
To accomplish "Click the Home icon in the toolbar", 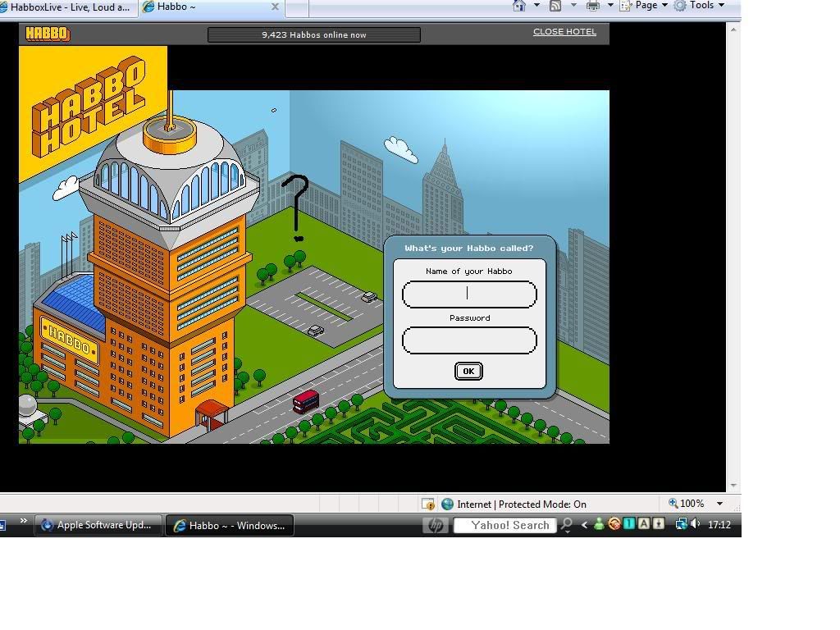I will pos(518,6).
